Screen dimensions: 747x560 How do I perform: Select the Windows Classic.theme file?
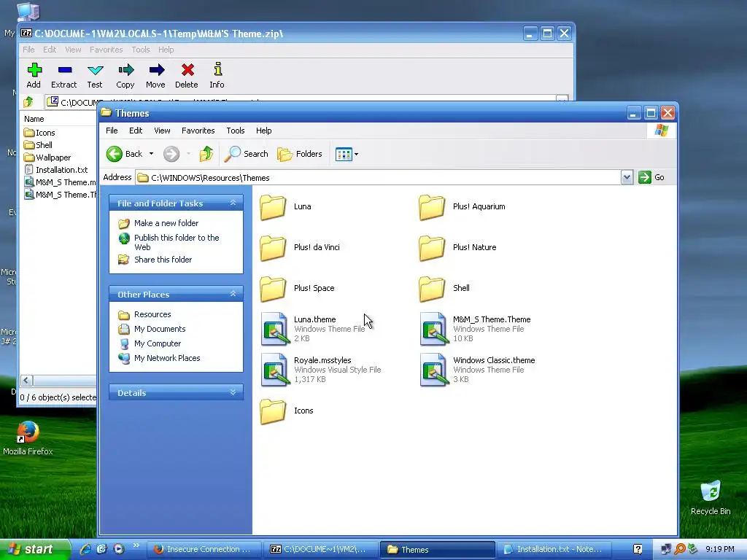click(x=477, y=370)
